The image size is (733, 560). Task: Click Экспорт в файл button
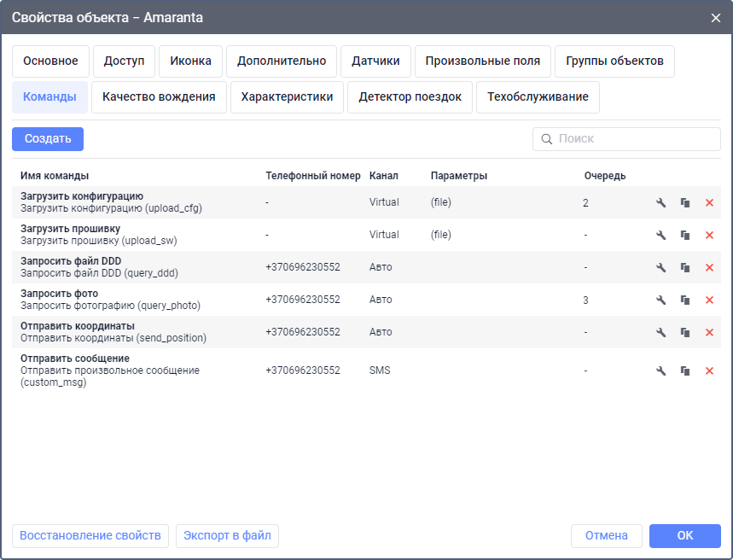point(227,536)
